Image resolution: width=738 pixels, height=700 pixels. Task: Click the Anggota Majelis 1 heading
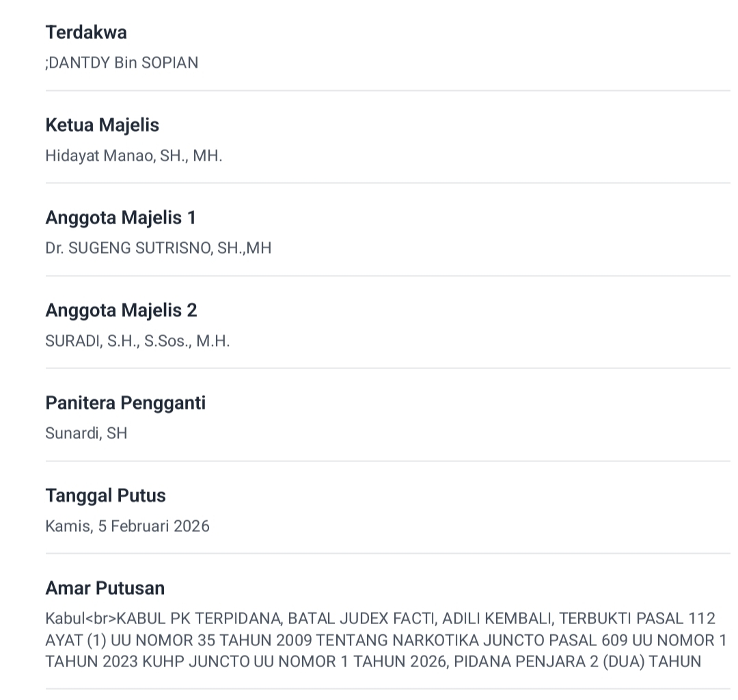pyautogui.click(x=120, y=217)
